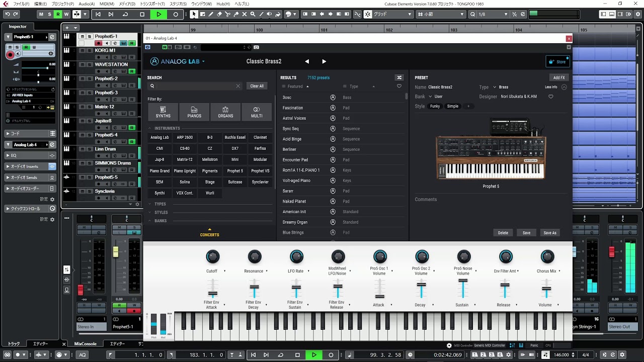Shuffle the Analog Lab preset results
The image size is (644, 362).
pyautogui.click(x=399, y=77)
